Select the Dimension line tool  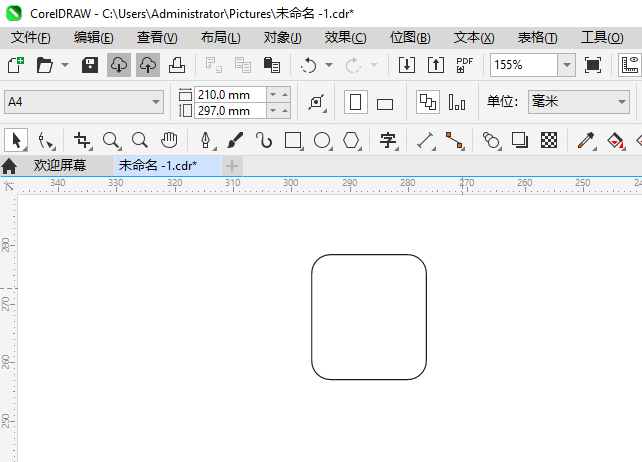(x=425, y=140)
